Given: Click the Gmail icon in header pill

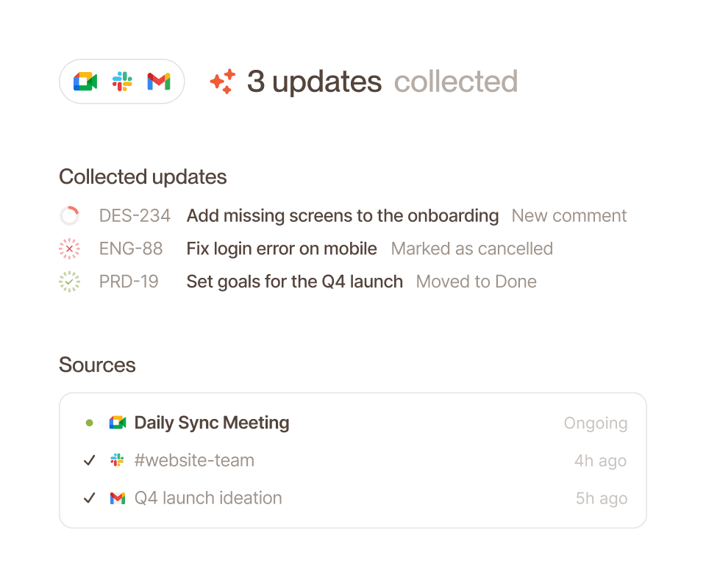Looking at the screenshot, I should (x=159, y=82).
